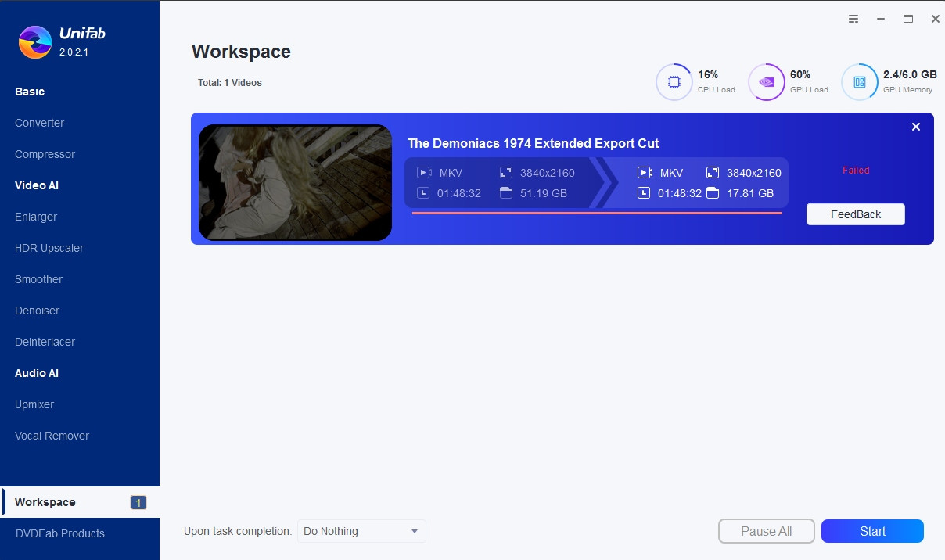Click the Workspace count badge
The width and height of the screenshot is (945, 560).
pos(138,503)
